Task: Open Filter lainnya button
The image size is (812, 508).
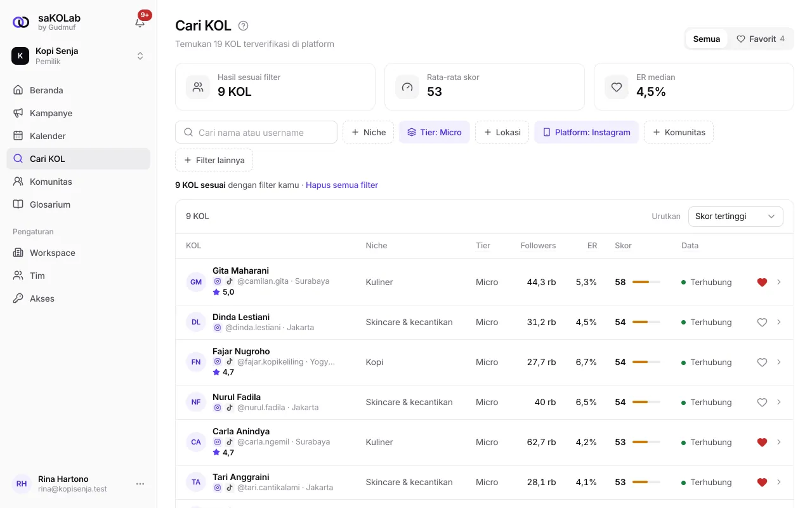Action: click(214, 160)
